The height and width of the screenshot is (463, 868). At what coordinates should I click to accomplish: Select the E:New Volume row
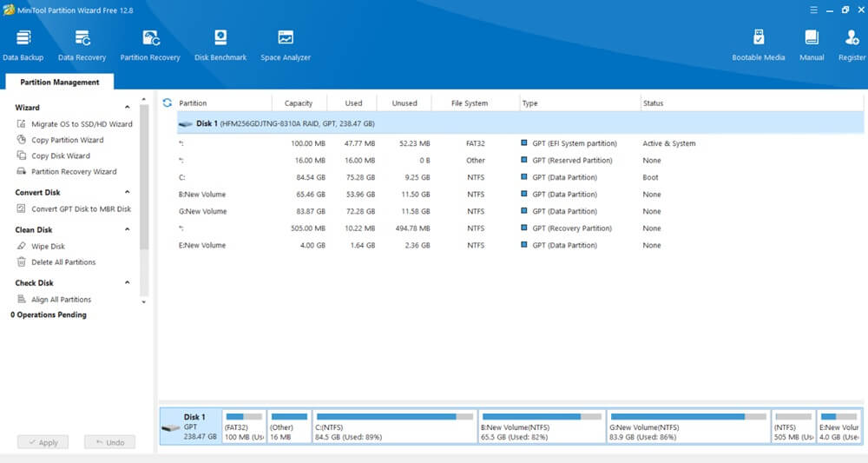(520, 245)
